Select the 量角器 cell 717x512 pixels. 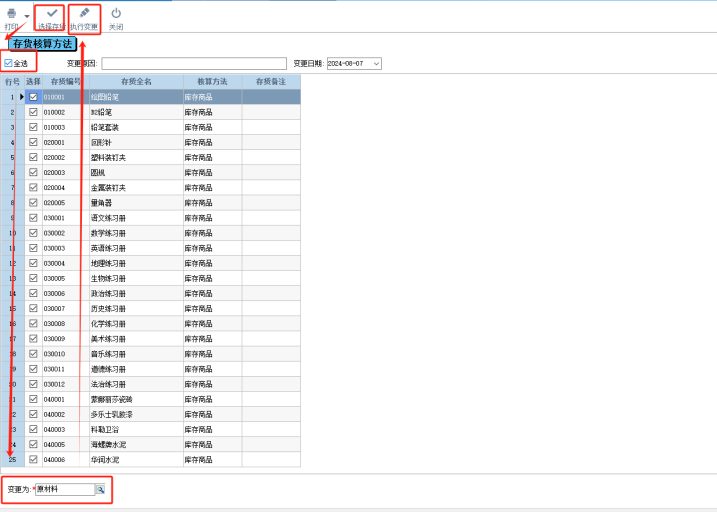click(136, 203)
